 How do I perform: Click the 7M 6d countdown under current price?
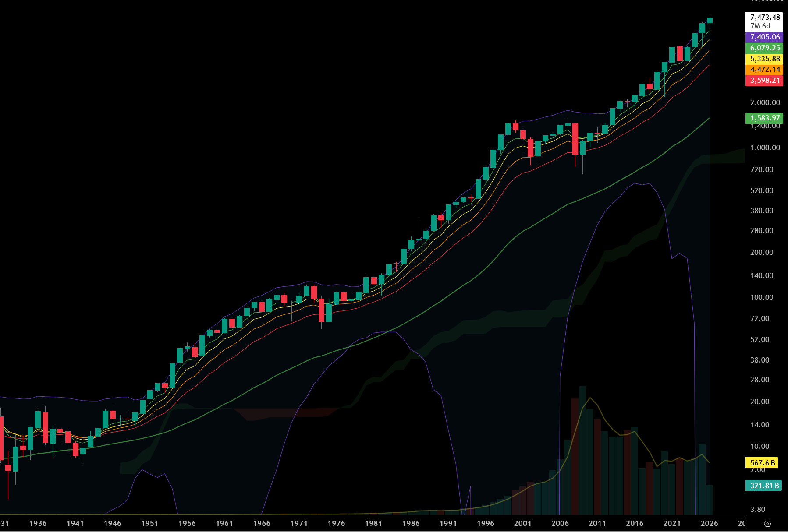point(760,26)
